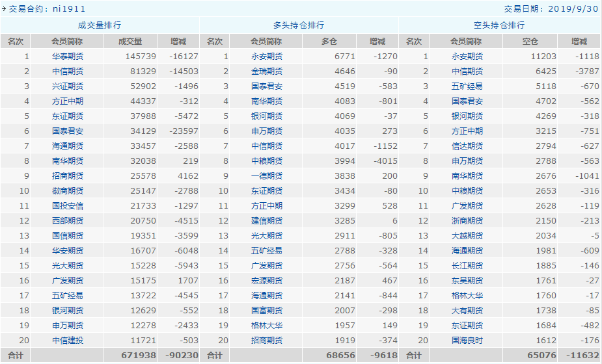Viewport: 602px width, 364px height.
Task: Click the 多仓 column header
Action: coord(329,42)
